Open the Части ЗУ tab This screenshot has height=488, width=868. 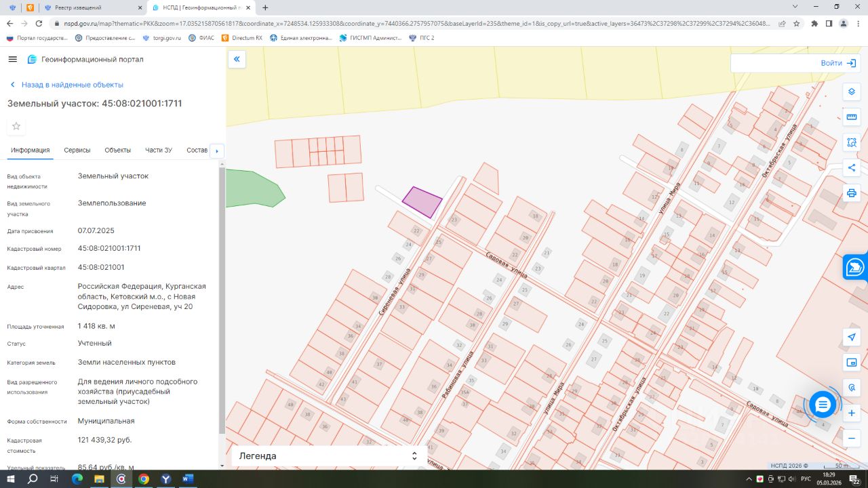(x=159, y=150)
